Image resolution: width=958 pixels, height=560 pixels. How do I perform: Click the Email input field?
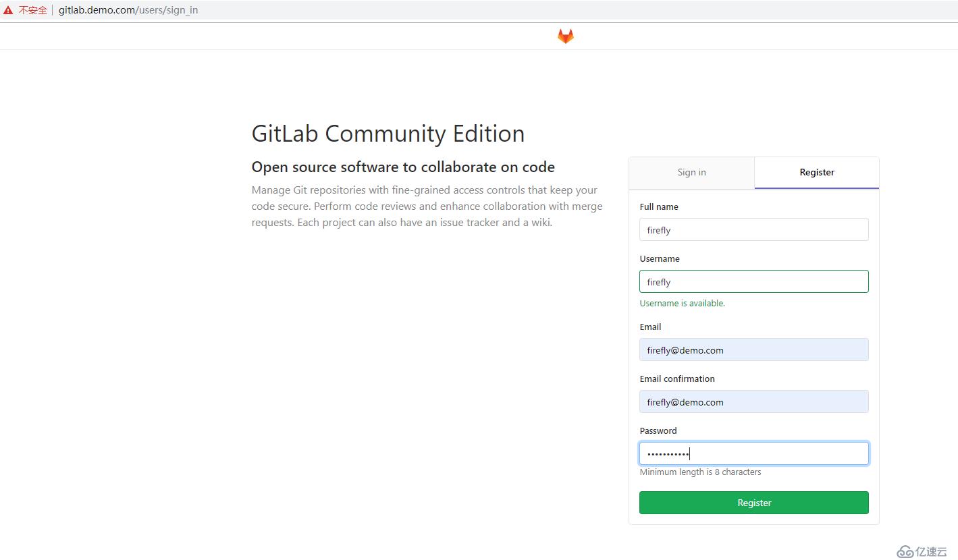click(753, 349)
